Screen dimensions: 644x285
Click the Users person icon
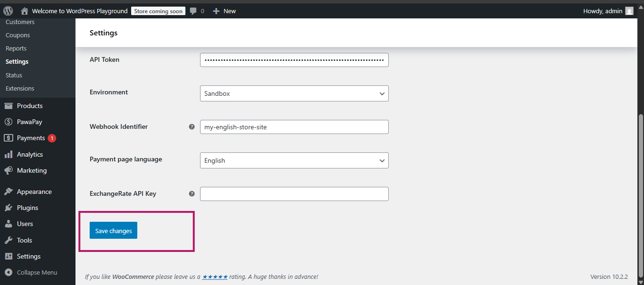(x=8, y=224)
